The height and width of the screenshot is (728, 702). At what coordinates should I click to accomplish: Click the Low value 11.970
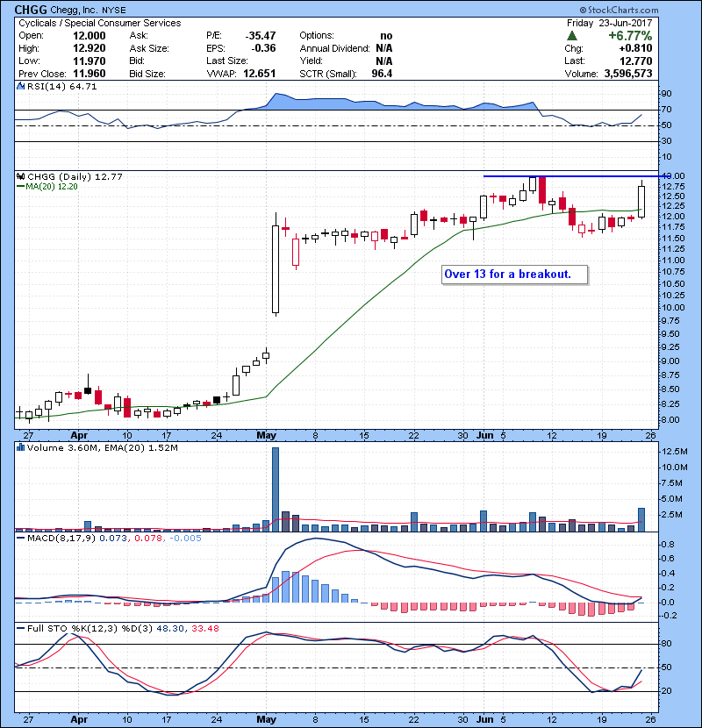coord(90,61)
